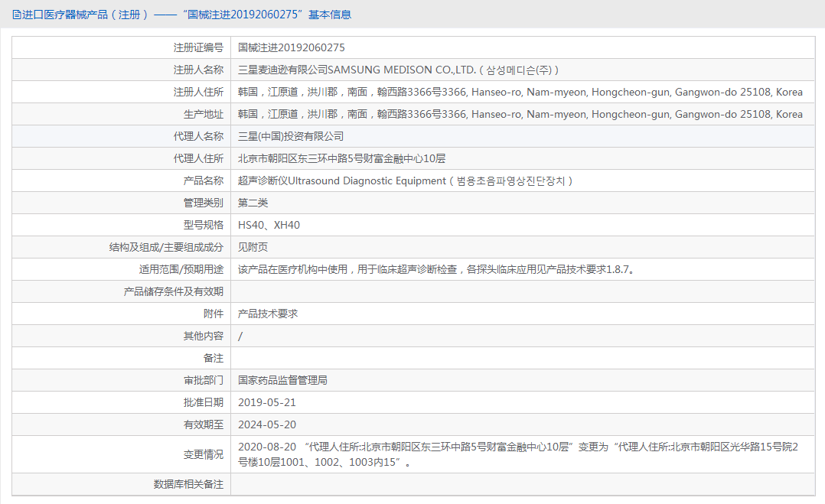
Task: Click the value beginning 该产品在医疗机构中使用
Action: tap(436, 270)
